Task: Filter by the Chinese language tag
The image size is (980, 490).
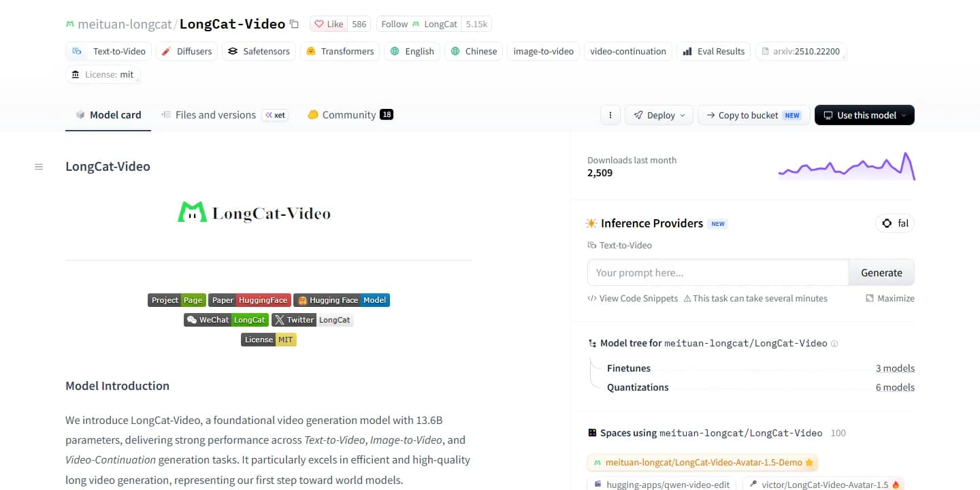Action: click(474, 51)
